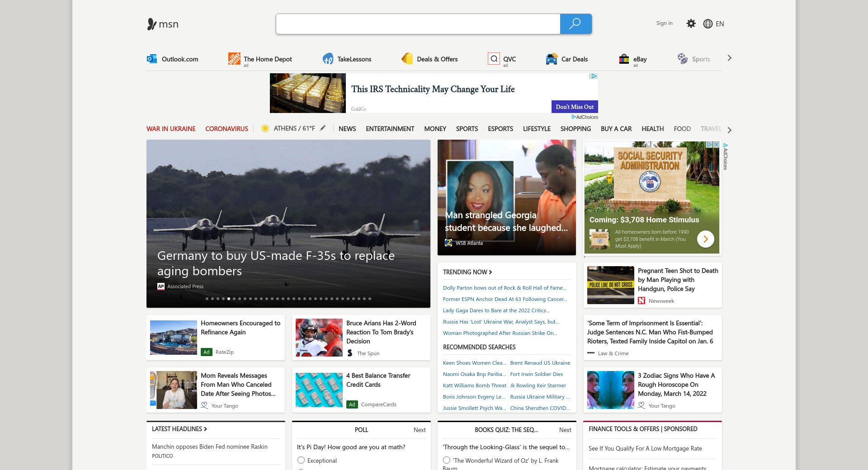Go to the Entertainment section
Image resolution: width=868 pixels, height=470 pixels.
pos(390,129)
